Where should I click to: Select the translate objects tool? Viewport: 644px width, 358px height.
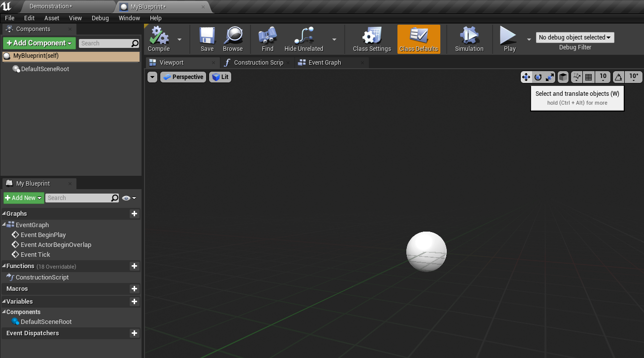click(526, 77)
